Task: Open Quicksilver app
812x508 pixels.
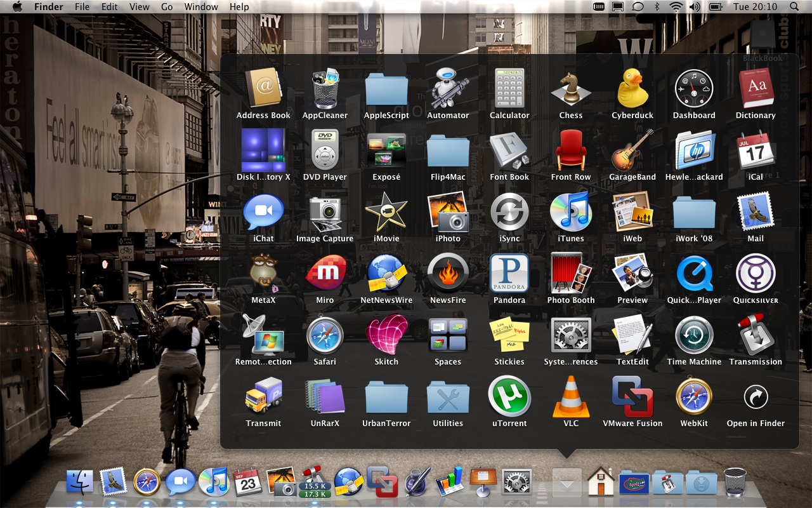Action: pyautogui.click(x=756, y=272)
